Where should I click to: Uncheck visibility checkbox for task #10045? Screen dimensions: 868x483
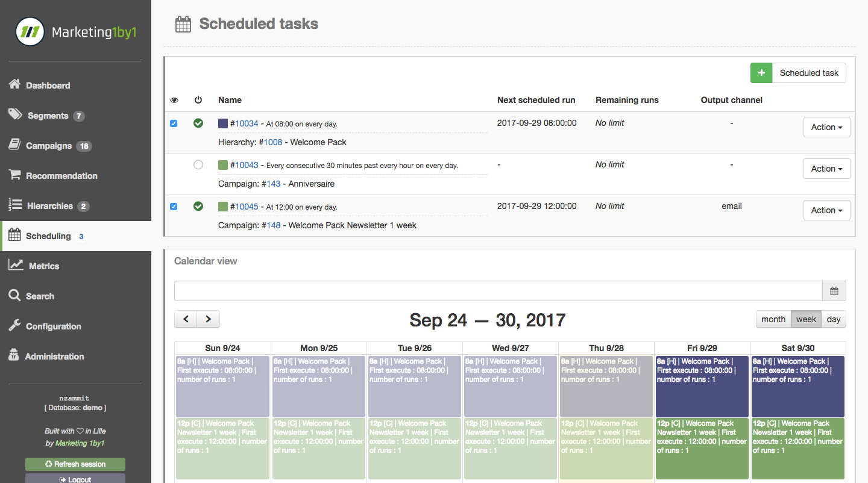[x=174, y=207]
